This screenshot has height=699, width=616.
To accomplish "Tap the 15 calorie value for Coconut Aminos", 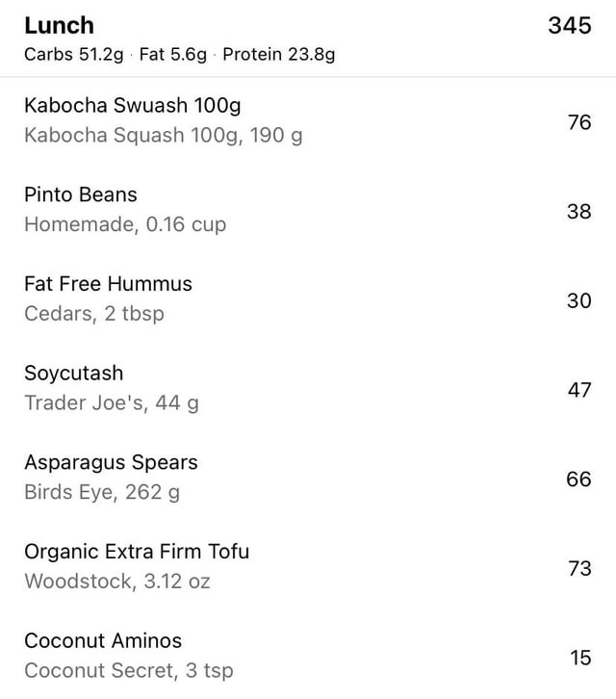I will click(579, 658).
